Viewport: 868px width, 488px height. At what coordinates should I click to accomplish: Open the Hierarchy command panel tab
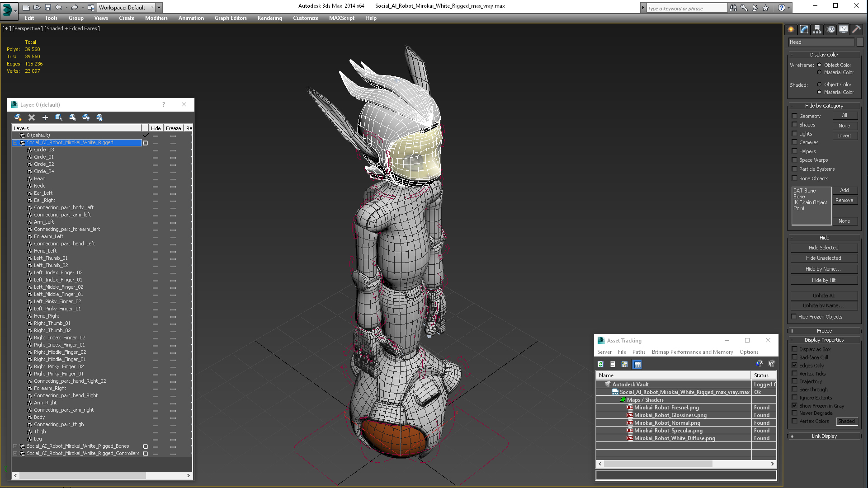817,29
